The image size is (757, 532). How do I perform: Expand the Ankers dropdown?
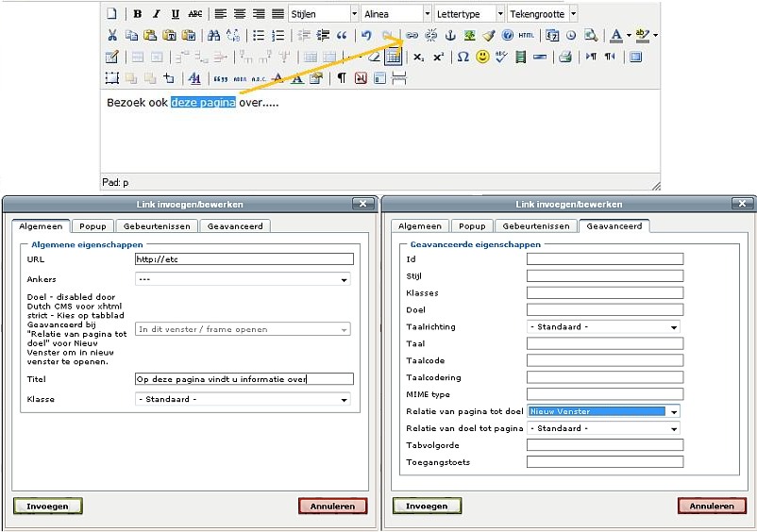(243, 279)
